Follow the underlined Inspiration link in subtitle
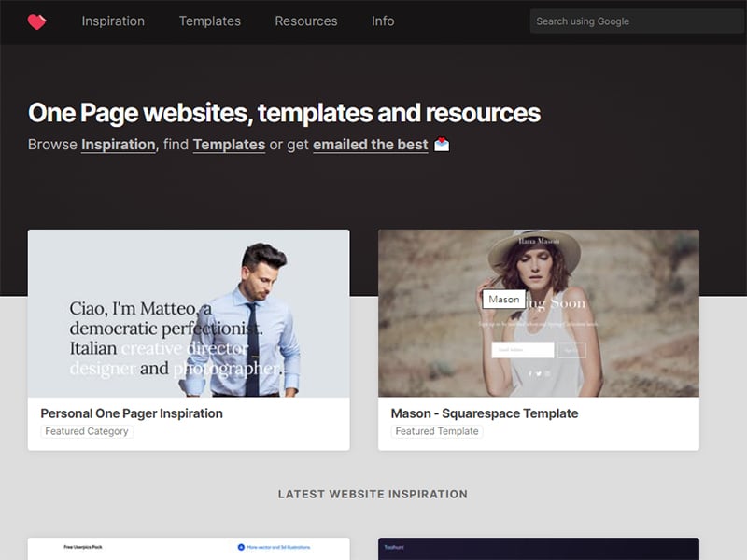The height and width of the screenshot is (560, 747). [x=118, y=145]
